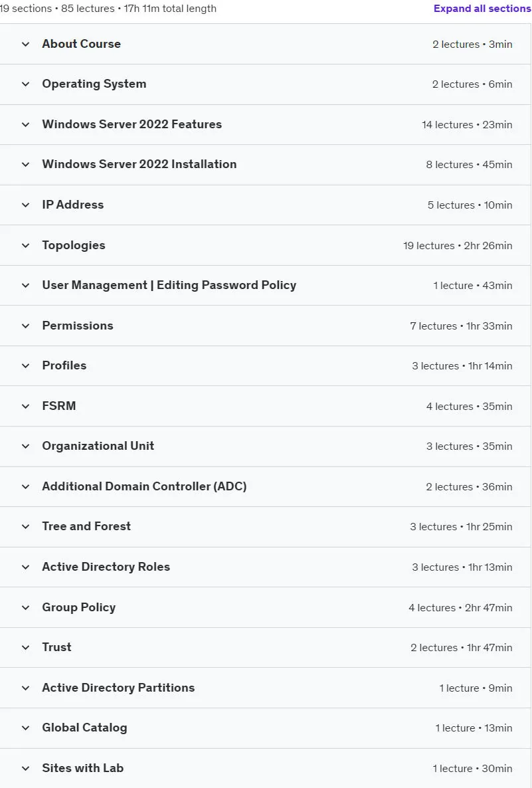Click chevron beside Windows Server 2022 Features
532x788 pixels.
(26, 125)
